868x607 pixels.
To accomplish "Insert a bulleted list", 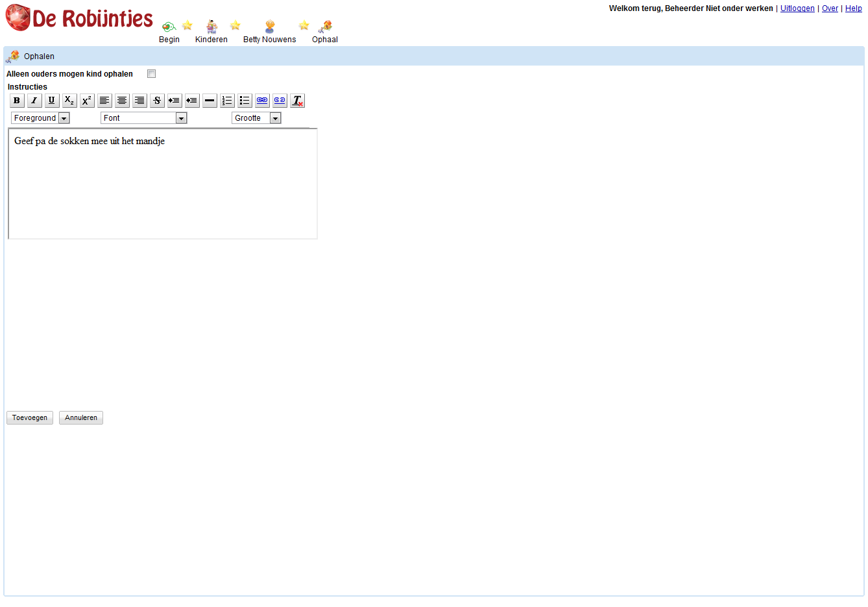I will point(245,101).
